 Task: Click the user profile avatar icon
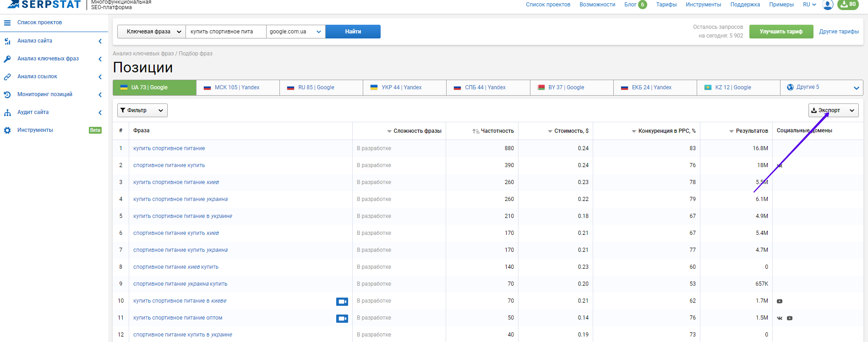coord(828,5)
